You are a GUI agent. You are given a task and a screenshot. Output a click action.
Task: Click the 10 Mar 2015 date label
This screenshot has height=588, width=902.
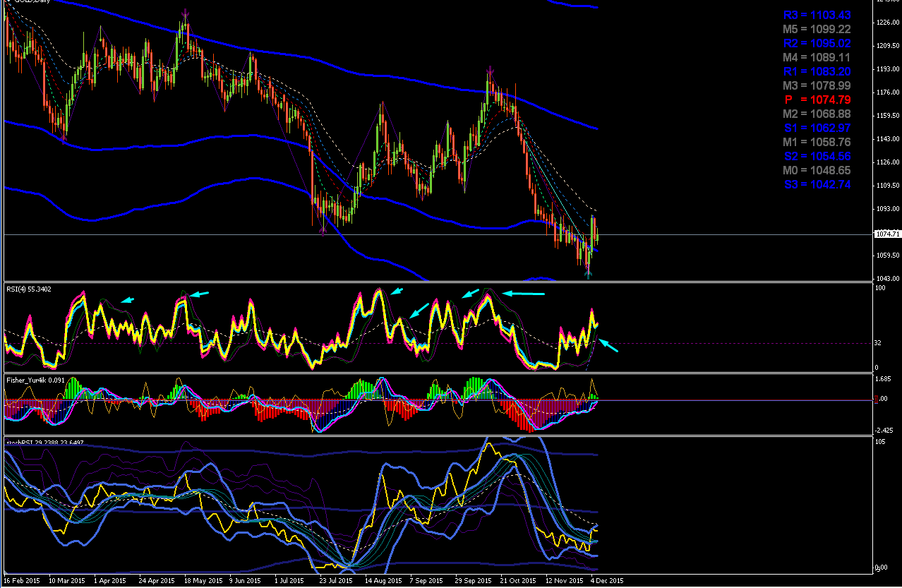tap(66, 581)
